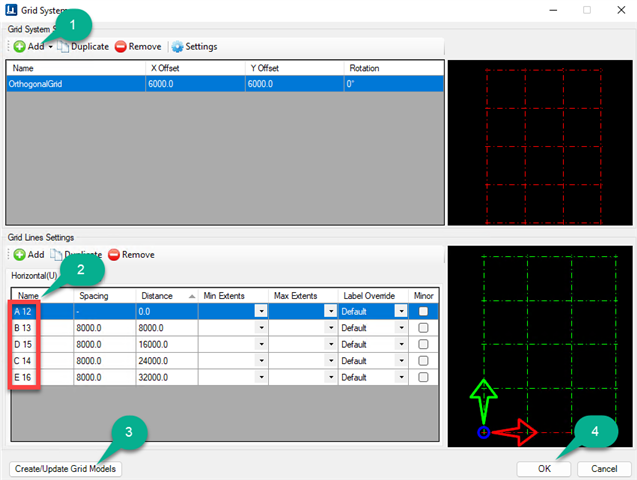Toggle Minor checkbox for row A 12
The width and height of the screenshot is (637, 480).
coord(423,311)
